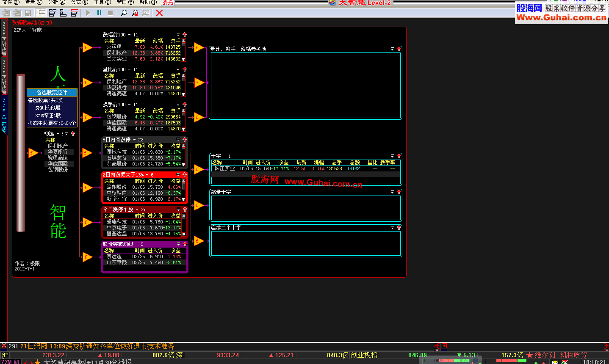Open the 分析(A) menu
609x364 pixels.
[56, 2]
